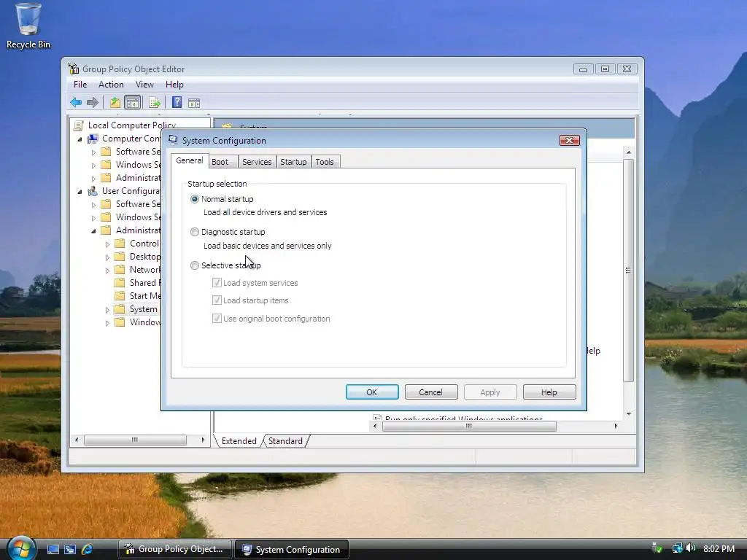Toggle the Show/Hide Console Tree icon
The width and height of the screenshot is (747, 560).
(133, 102)
